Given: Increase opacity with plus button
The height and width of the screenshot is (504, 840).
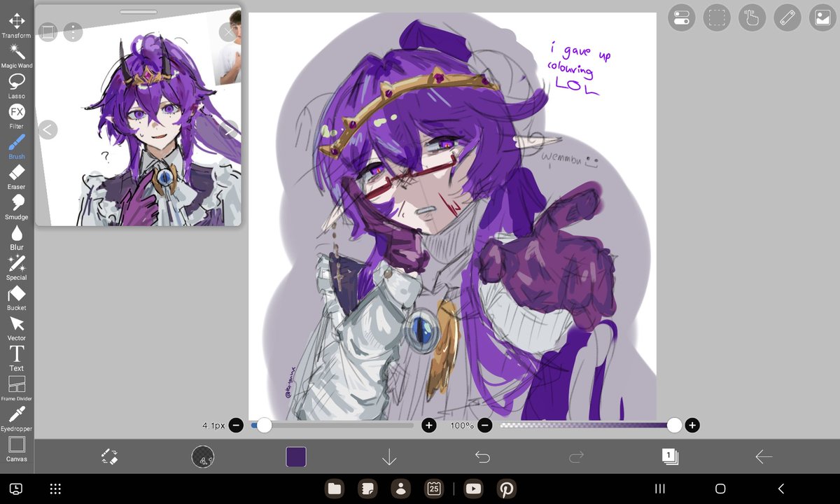Looking at the screenshot, I should pyautogui.click(x=692, y=425).
